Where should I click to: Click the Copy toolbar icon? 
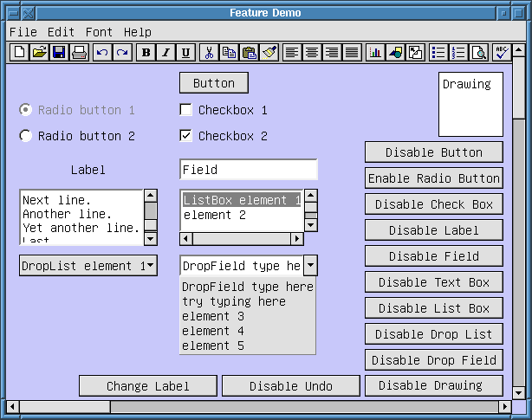click(x=229, y=53)
